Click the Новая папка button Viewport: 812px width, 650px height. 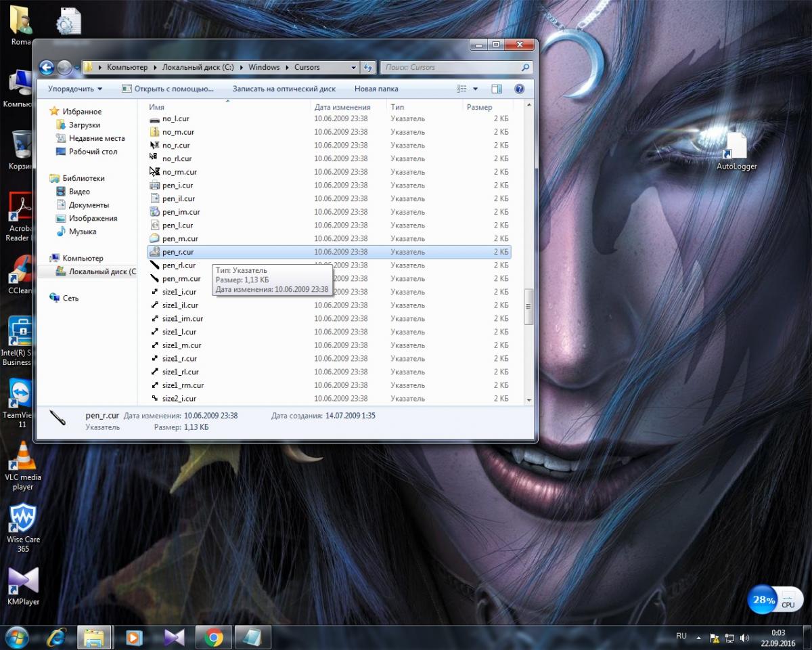click(x=376, y=89)
